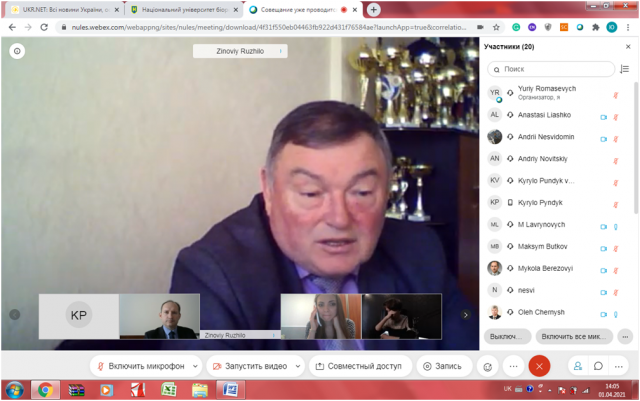Close the participants panel

628,47
